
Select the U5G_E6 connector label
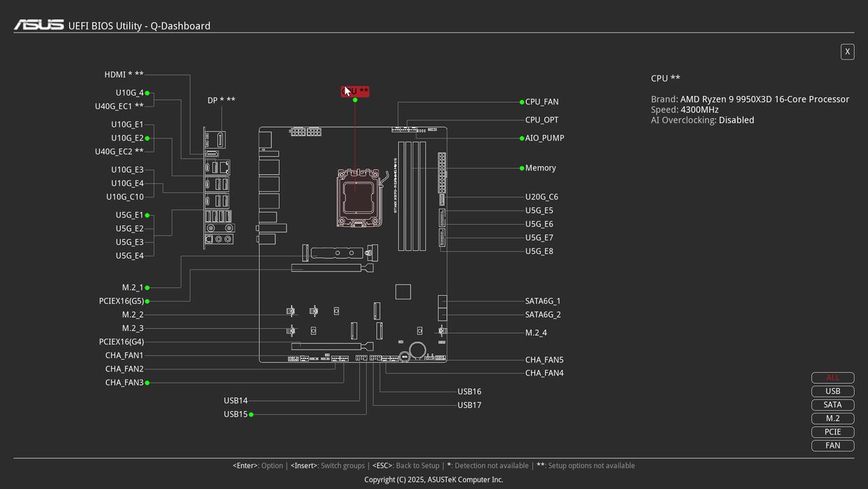tap(539, 225)
